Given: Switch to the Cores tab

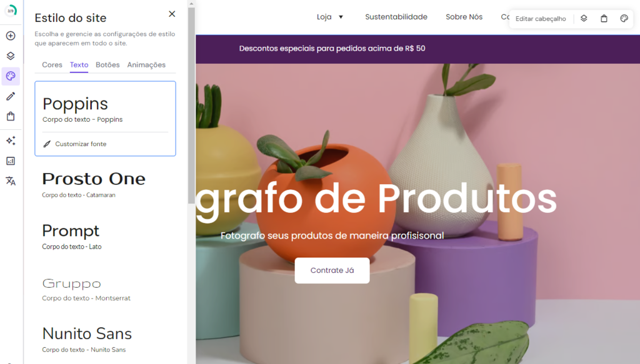Looking at the screenshot, I should [52, 65].
